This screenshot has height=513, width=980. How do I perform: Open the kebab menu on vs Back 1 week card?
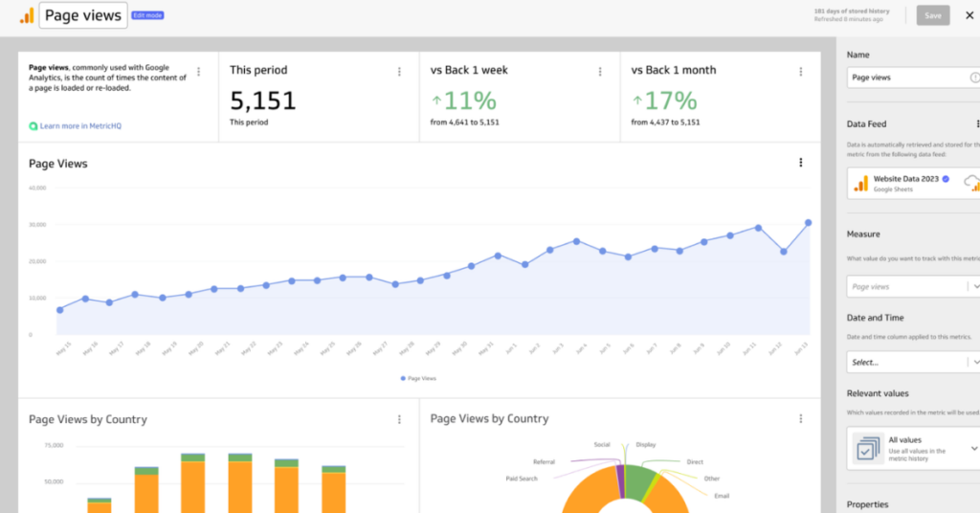coord(600,72)
